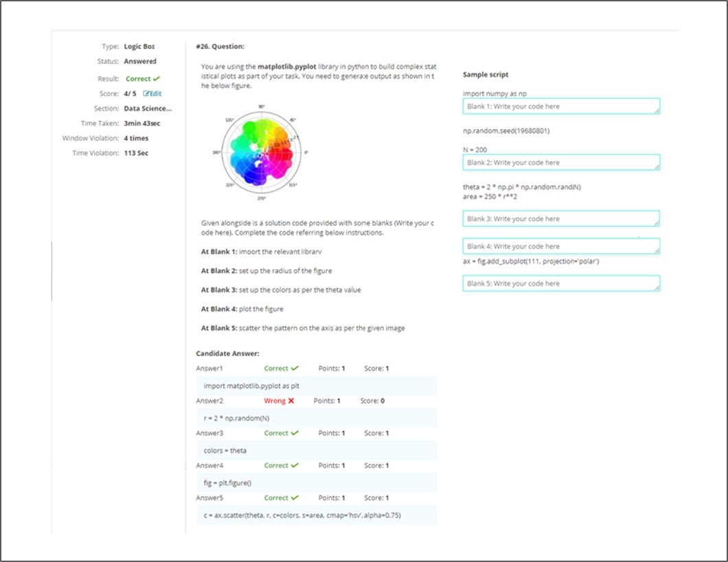The image size is (728, 562).
Task: Click the green checkmark in the Answer5 row
Action: click(295, 498)
